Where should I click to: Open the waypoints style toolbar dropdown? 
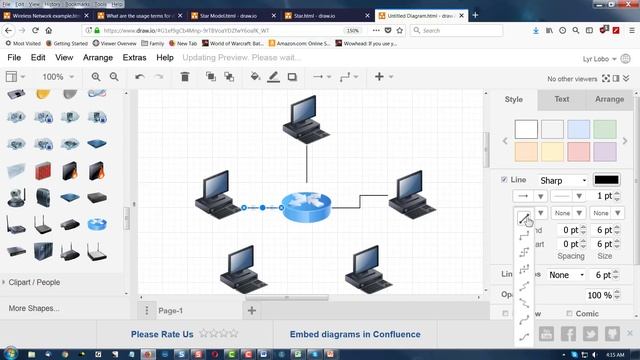click(x=349, y=77)
